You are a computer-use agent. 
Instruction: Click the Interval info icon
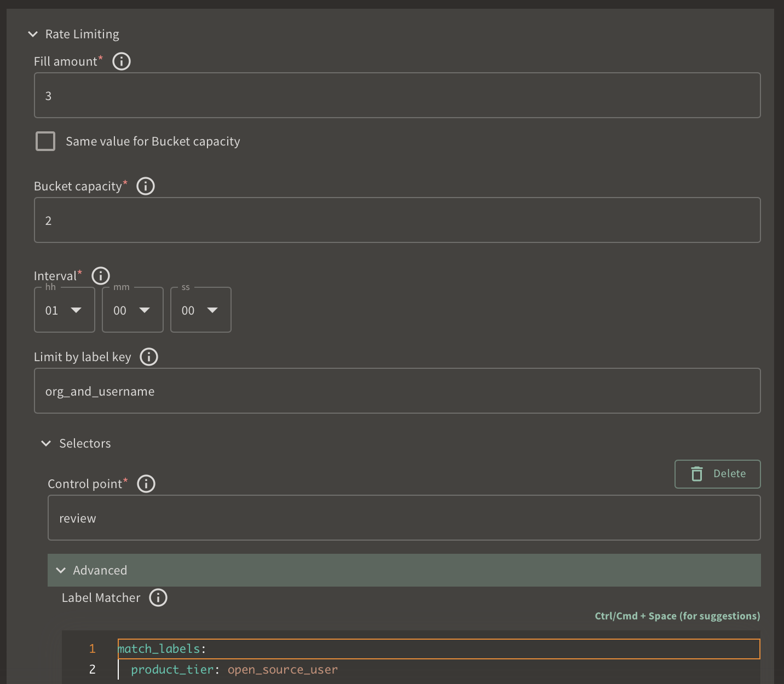(x=101, y=276)
